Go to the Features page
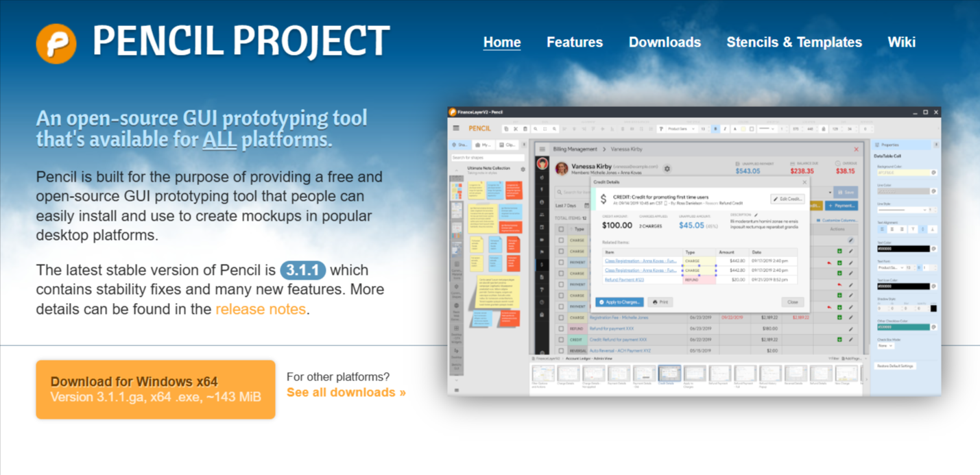Screen dimensions: 980x475 click(x=575, y=42)
